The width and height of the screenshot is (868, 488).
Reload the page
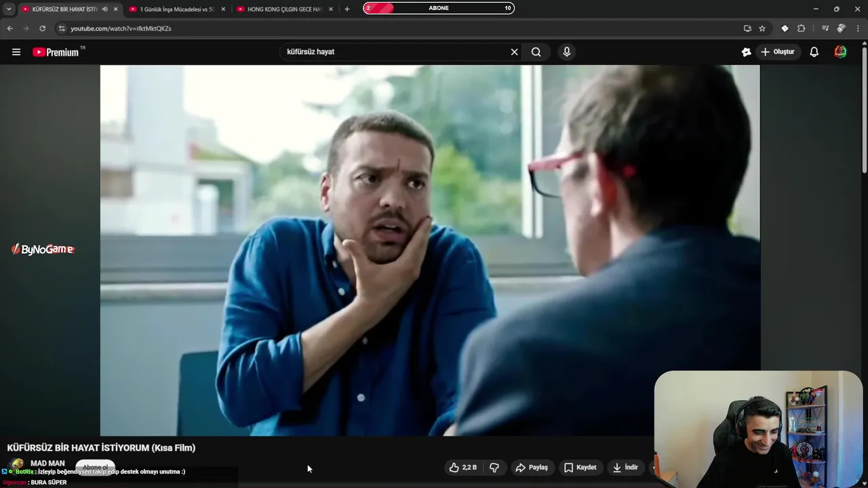[42, 28]
